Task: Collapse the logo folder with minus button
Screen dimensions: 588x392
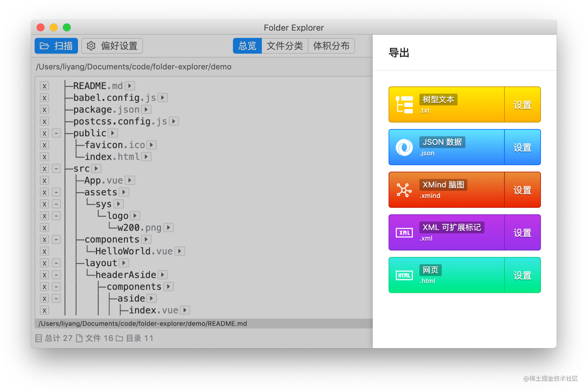Action: [x=56, y=216]
